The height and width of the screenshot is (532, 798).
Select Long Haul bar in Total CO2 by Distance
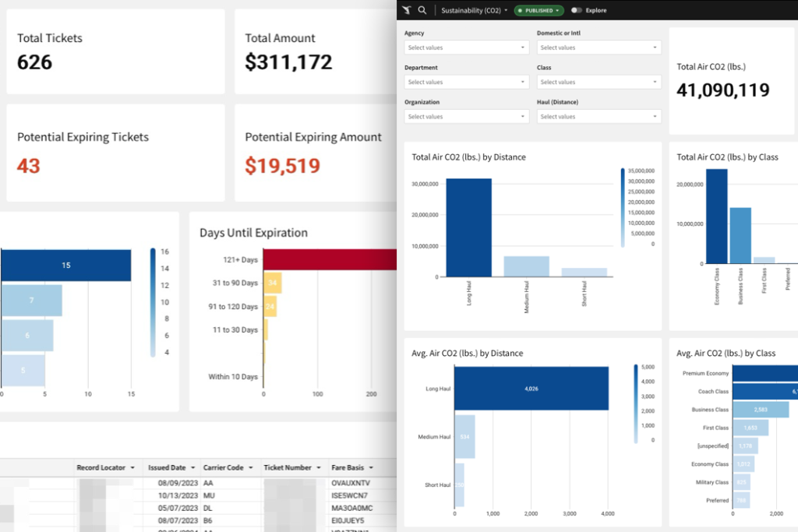tap(468, 227)
